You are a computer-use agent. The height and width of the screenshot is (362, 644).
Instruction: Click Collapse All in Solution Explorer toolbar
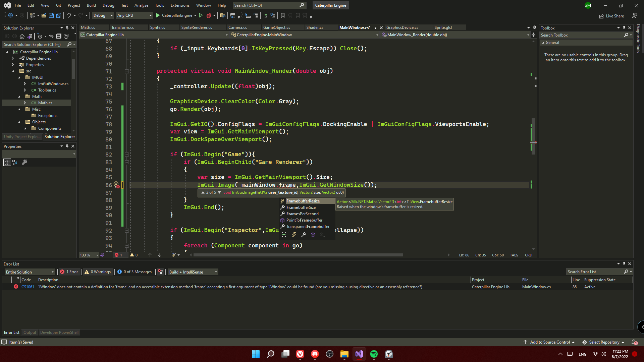click(59, 36)
